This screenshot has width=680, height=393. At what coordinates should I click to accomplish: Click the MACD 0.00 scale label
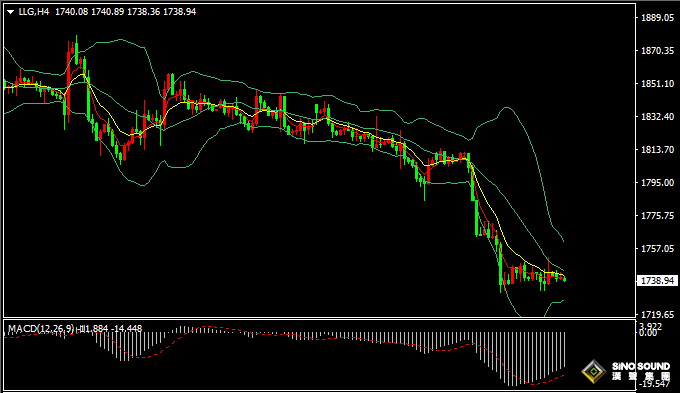(x=648, y=333)
